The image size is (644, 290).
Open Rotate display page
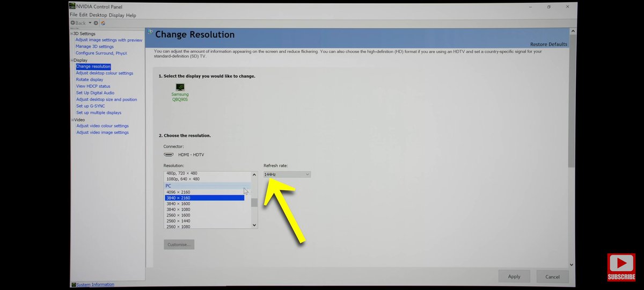click(x=90, y=79)
